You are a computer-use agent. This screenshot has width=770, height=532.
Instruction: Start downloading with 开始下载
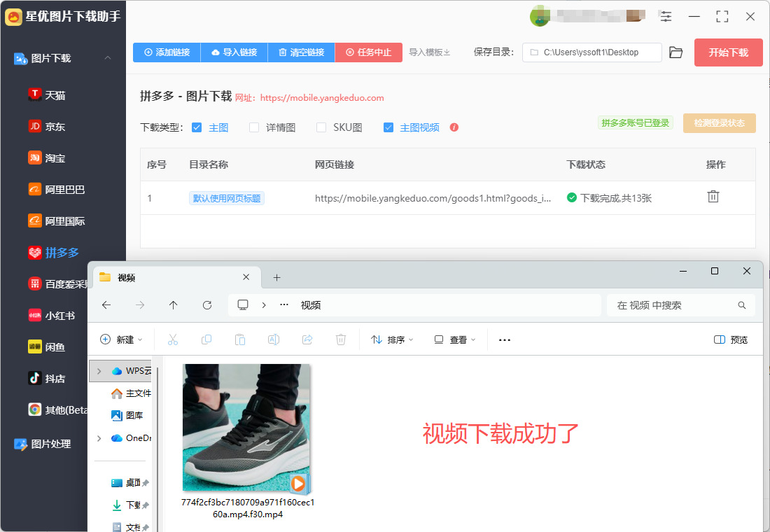click(x=728, y=52)
